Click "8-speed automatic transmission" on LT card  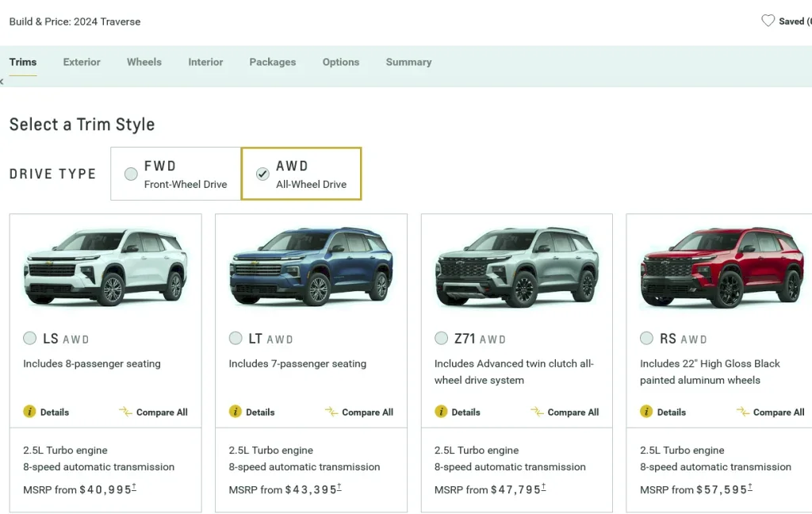(304, 467)
